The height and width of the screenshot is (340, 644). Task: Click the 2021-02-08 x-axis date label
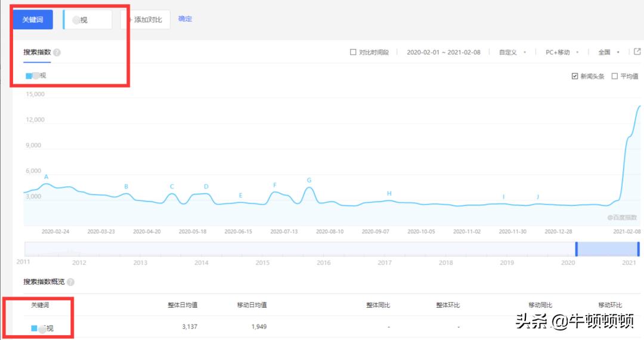(627, 231)
